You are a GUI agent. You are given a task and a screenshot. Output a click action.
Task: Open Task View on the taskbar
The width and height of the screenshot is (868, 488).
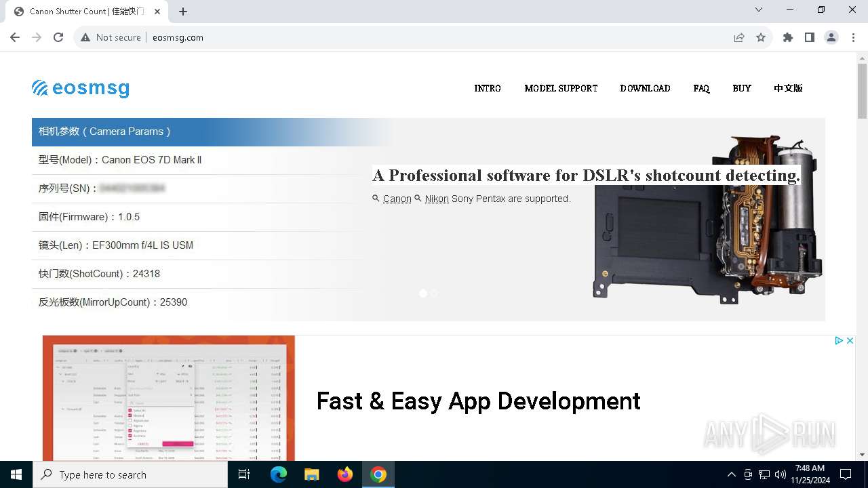coord(244,474)
